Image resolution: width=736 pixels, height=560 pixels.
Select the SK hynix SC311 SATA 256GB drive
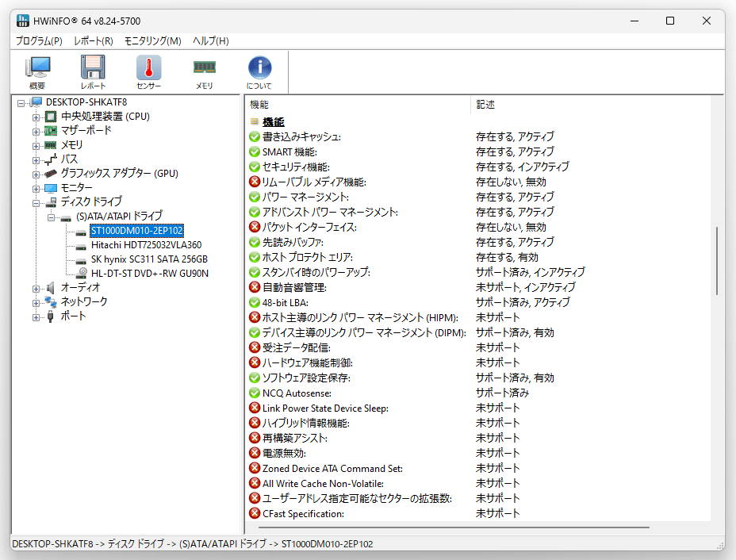coord(149,259)
